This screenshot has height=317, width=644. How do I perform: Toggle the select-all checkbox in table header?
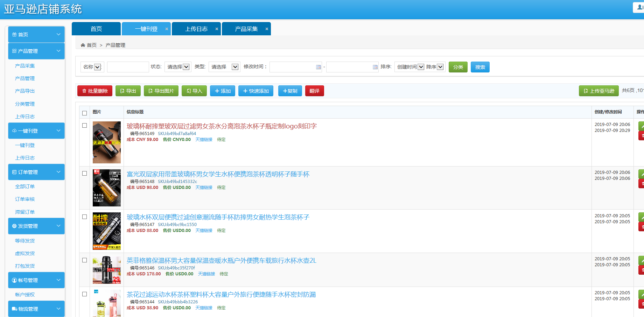pyautogui.click(x=84, y=113)
